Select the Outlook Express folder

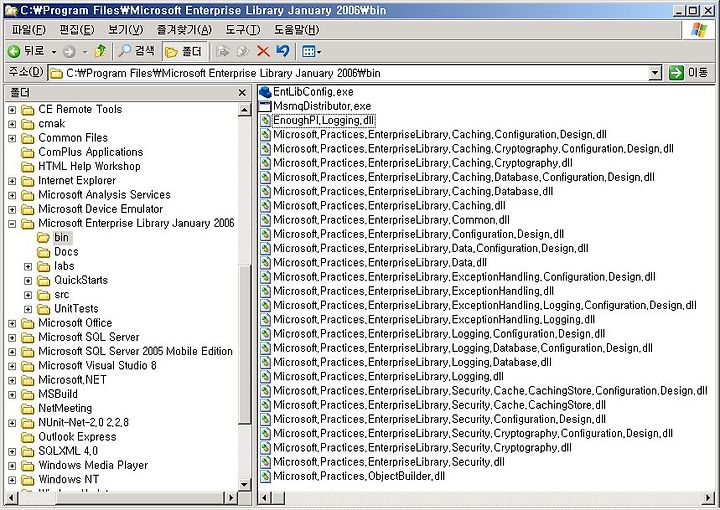click(x=77, y=437)
